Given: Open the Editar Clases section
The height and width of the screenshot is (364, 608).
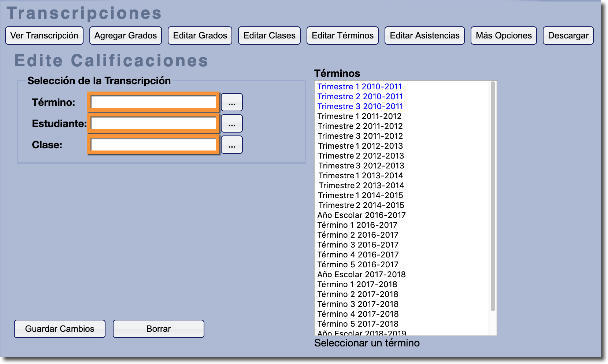Looking at the screenshot, I should click(269, 36).
